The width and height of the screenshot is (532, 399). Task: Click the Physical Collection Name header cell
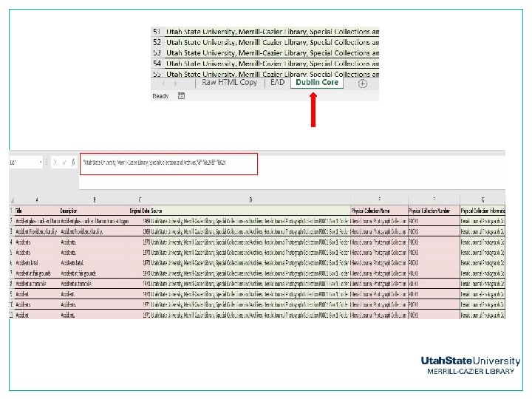379,211
